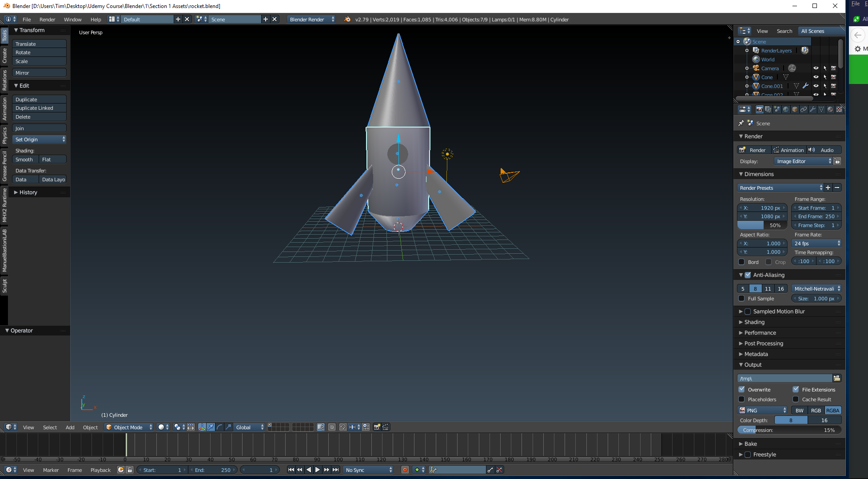Select the World properties tab
This screenshot has height=479, width=868.
(786, 109)
